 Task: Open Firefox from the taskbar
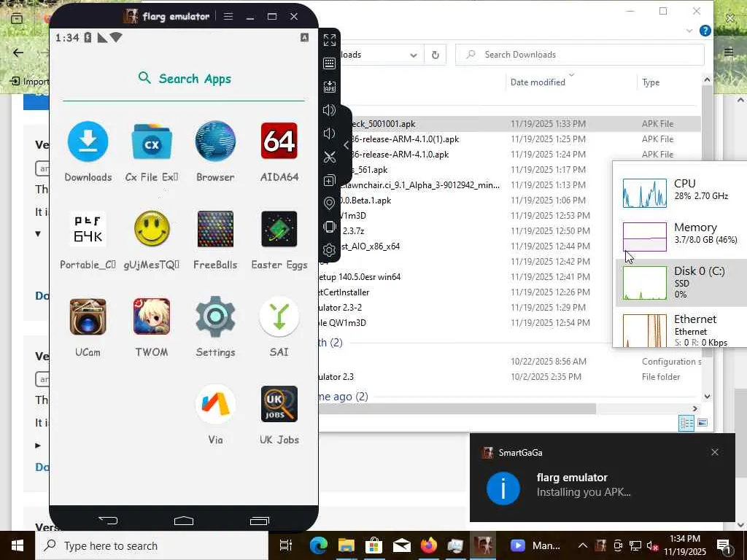[428, 545]
